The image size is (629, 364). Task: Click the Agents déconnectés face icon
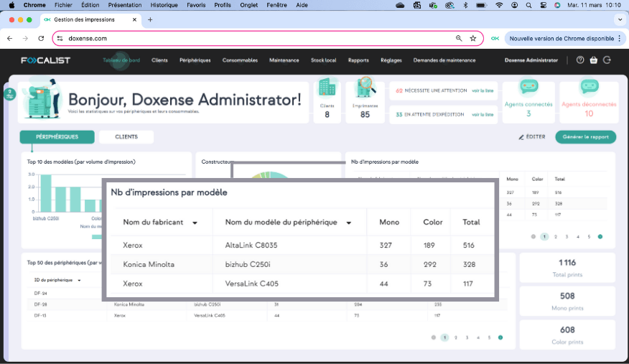pos(589,85)
